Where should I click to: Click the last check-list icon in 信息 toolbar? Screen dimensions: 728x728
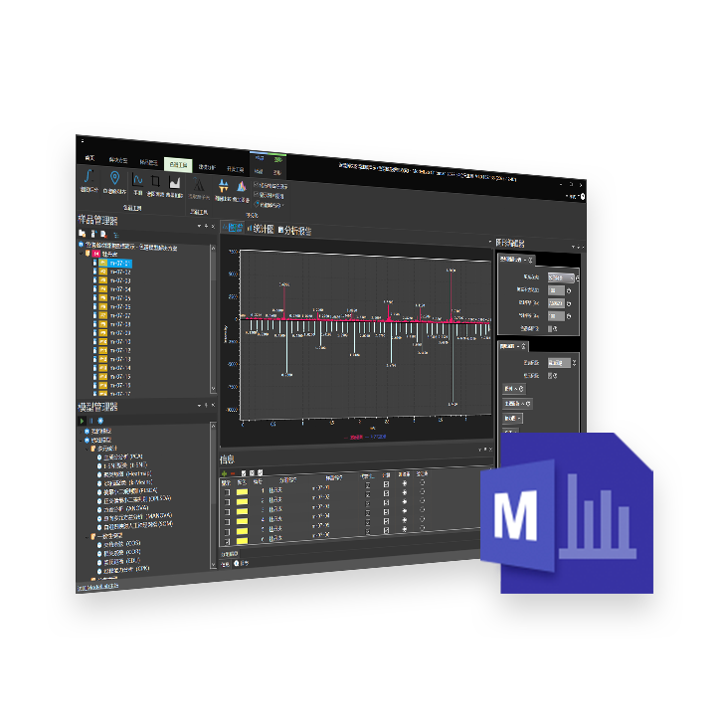pos(260,472)
